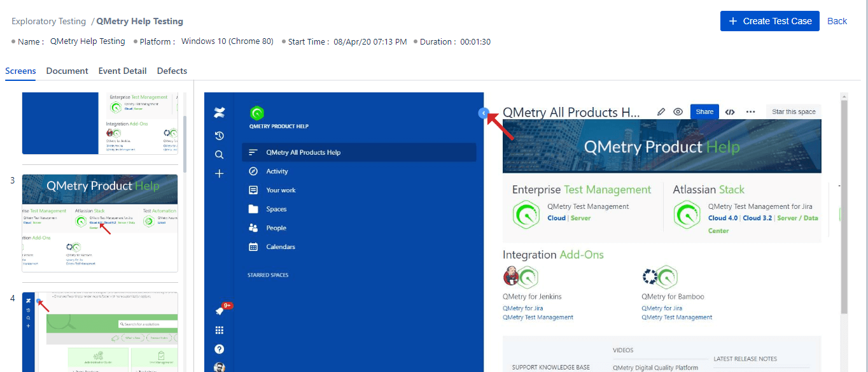The width and height of the screenshot is (868, 372).
Task: Open the recent history clock icon
Action: point(219,136)
